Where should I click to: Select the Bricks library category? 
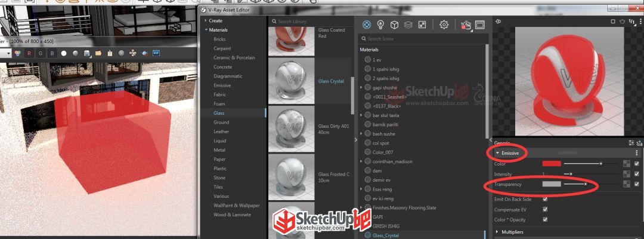(x=219, y=39)
